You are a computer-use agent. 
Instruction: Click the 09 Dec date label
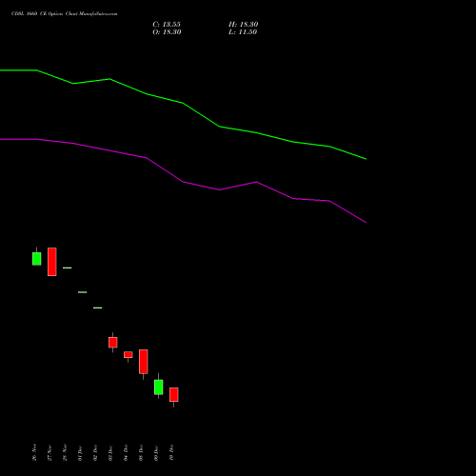(x=156, y=453)
